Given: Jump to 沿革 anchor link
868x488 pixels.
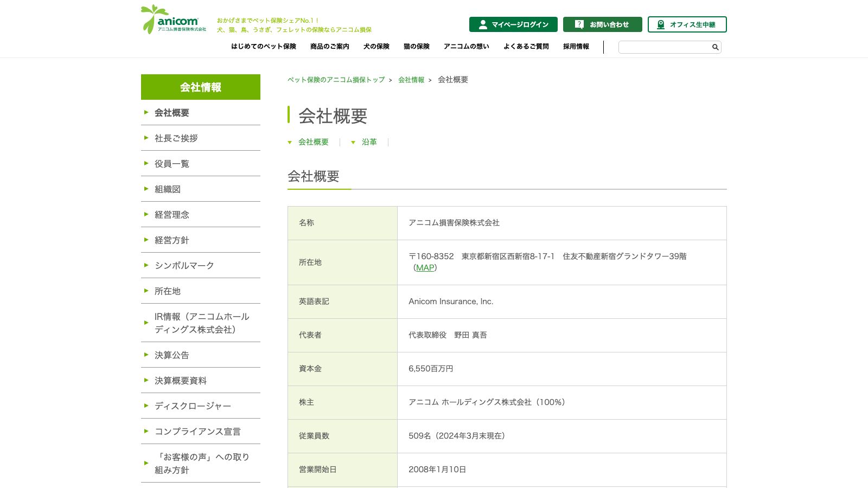Looking at the screenshot, I should pyautogui.click(x=369, y=142).
